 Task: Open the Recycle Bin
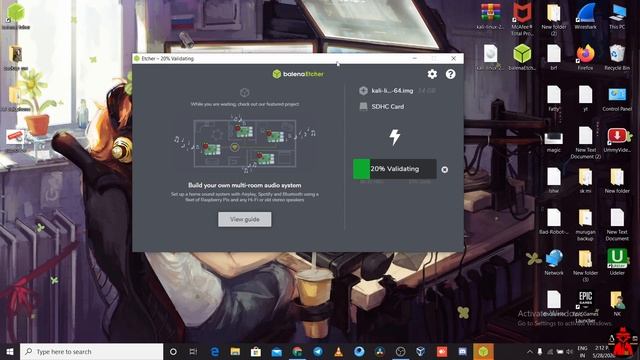click(617, 57)
